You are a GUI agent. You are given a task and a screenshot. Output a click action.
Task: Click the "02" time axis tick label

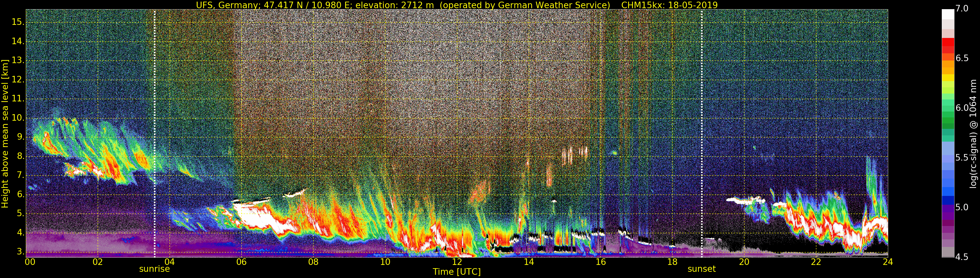pos(98,262)
